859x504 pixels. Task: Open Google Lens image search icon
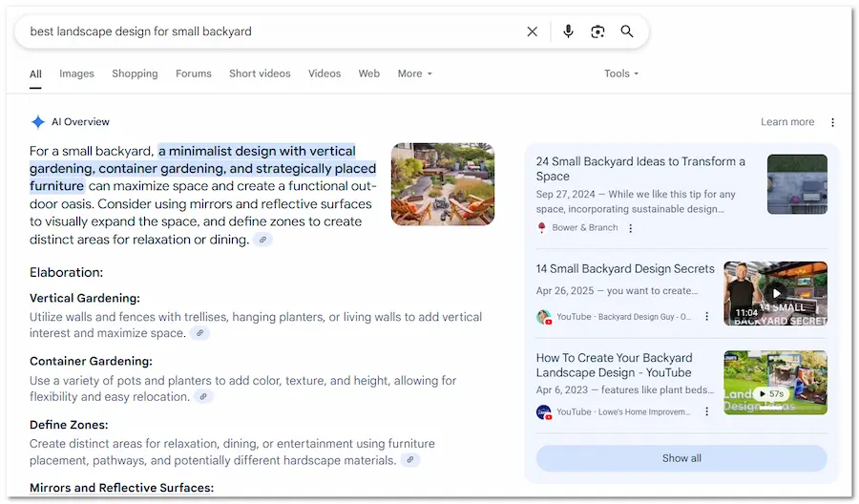pos(597,31)
